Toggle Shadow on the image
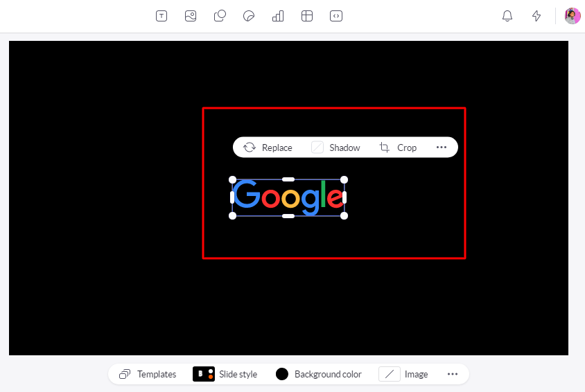 (335, 148)
